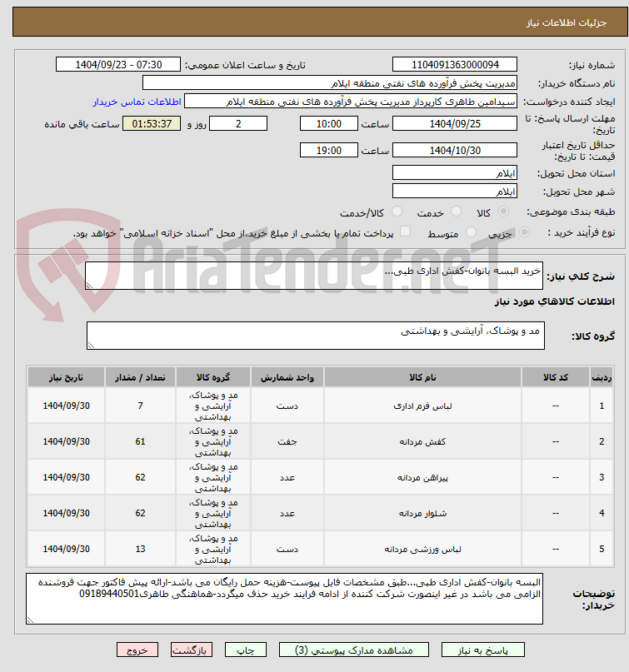Click the نام دستگاه خریدار field

[x=329, y=83]
